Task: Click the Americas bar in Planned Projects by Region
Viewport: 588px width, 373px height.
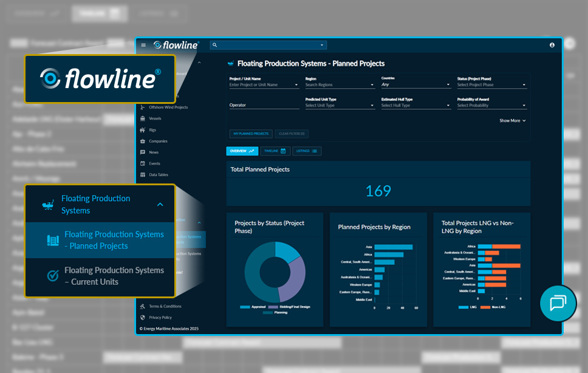Action: pos(380,270)
